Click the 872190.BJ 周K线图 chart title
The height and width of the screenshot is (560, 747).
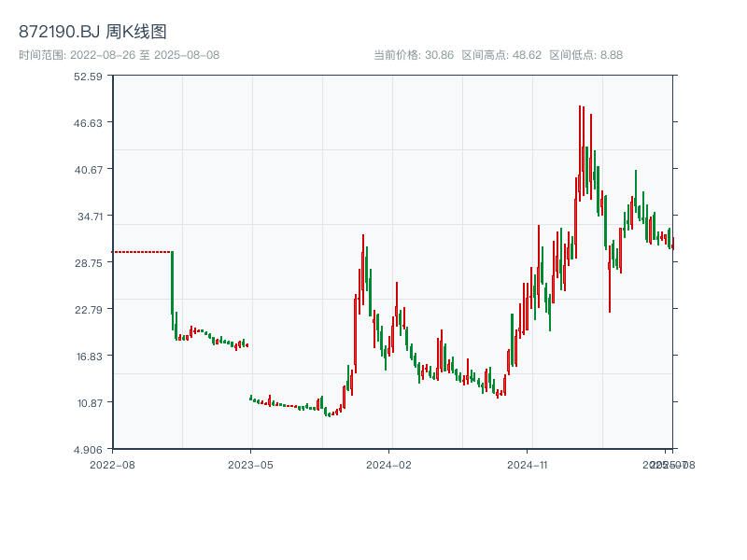(92, 32)
